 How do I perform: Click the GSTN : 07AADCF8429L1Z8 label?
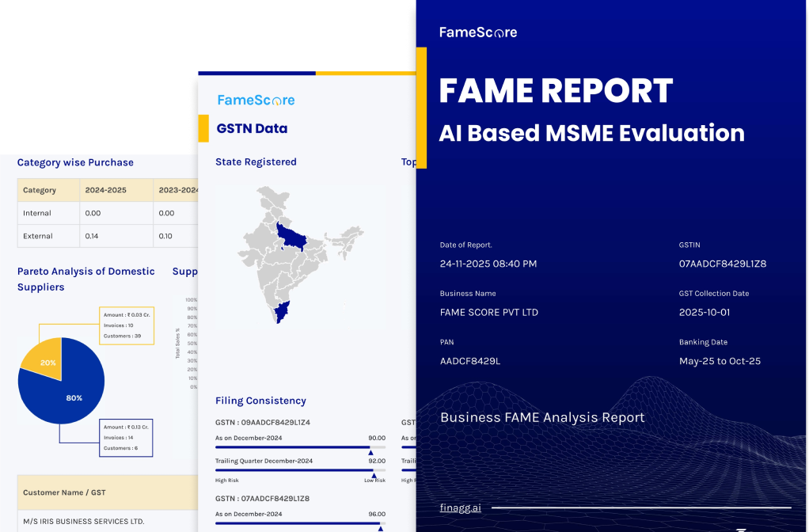click(262, 499)
